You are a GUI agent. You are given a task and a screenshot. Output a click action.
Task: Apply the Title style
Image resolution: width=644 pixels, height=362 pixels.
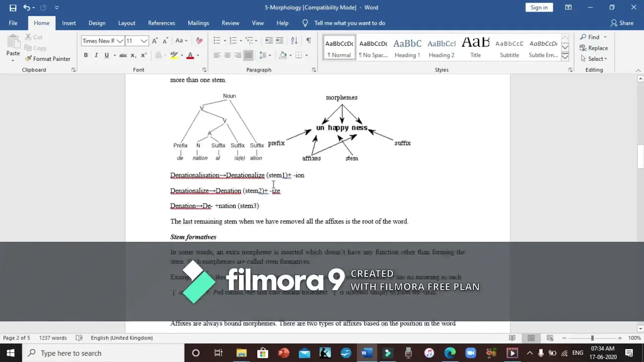click(475, 48)
